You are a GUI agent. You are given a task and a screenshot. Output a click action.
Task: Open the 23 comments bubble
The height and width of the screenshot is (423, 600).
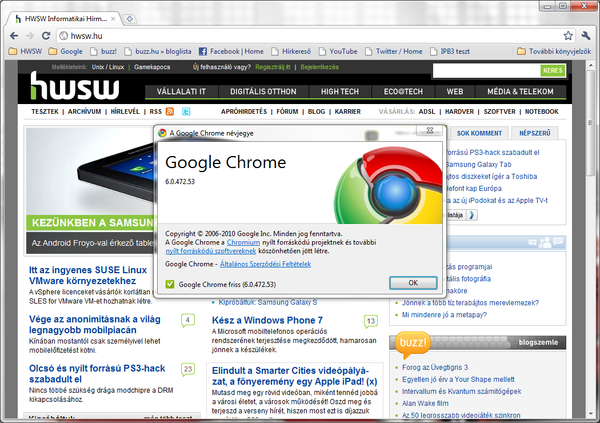coord(188,369)
